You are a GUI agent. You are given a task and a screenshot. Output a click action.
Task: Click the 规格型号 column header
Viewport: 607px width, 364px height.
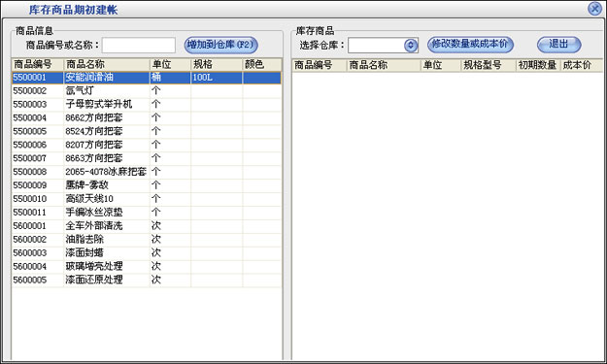point(489,65)
